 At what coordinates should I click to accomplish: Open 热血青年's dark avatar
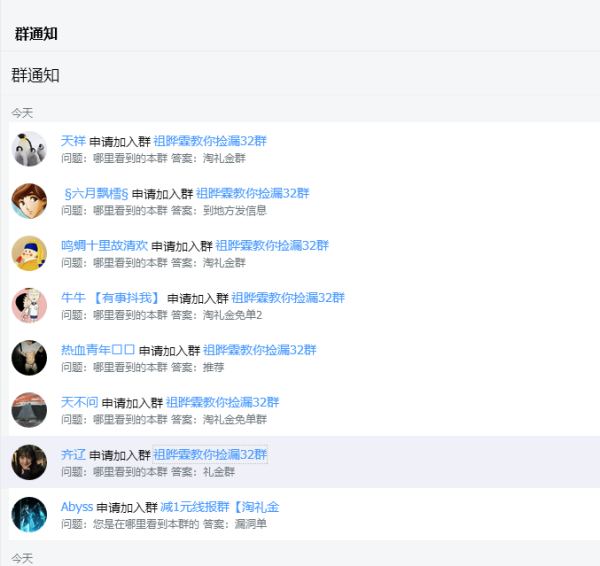click(29, 358)
